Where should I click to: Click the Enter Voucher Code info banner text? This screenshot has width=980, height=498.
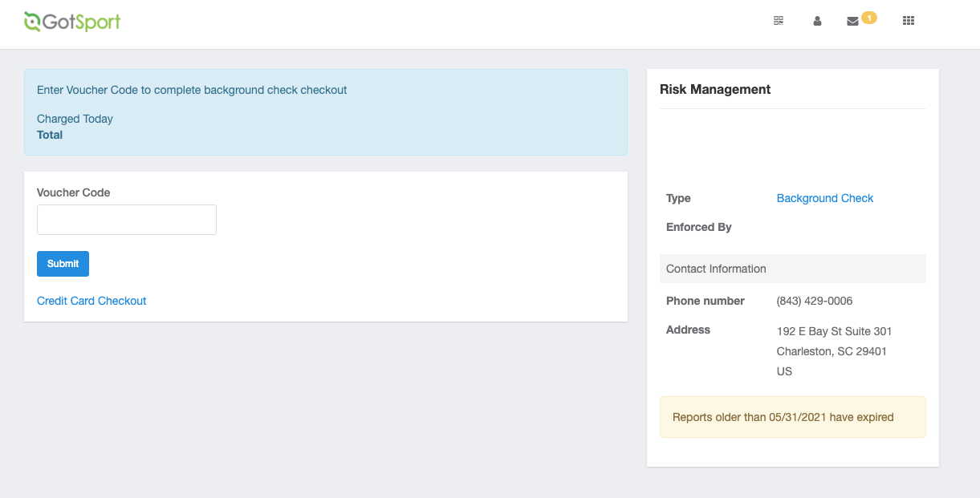(192, 90)
